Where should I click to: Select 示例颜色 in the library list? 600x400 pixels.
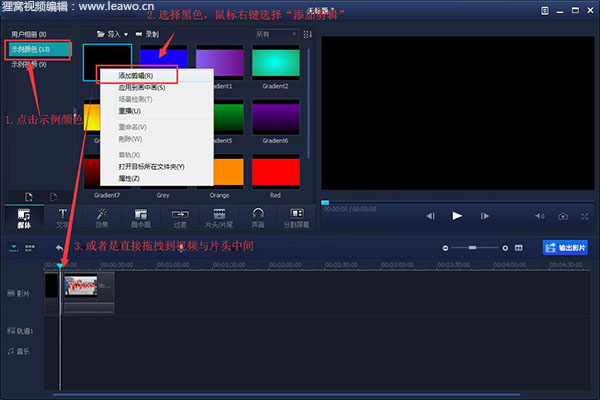[x=38, y=49]
